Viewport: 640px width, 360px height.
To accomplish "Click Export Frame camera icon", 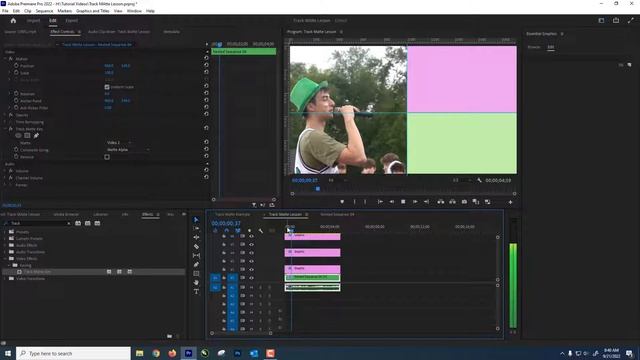I will pyautogui.click(x=464, y=202).
